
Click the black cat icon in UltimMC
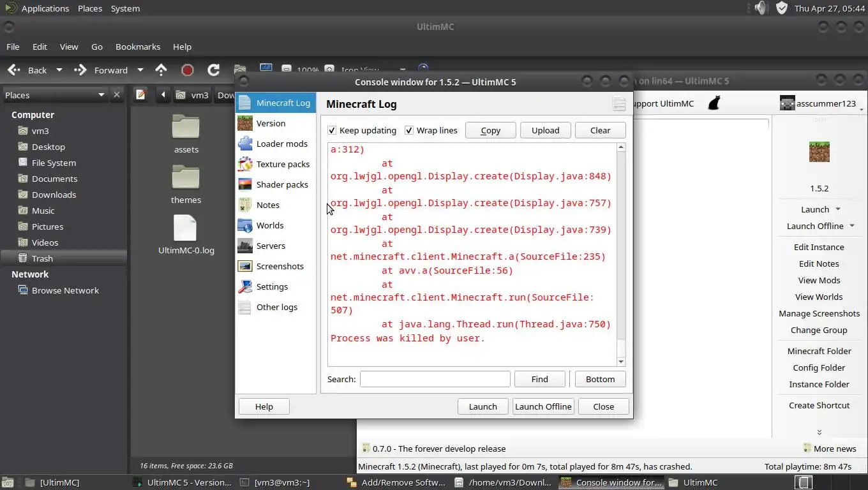click(x=714, y=103)
